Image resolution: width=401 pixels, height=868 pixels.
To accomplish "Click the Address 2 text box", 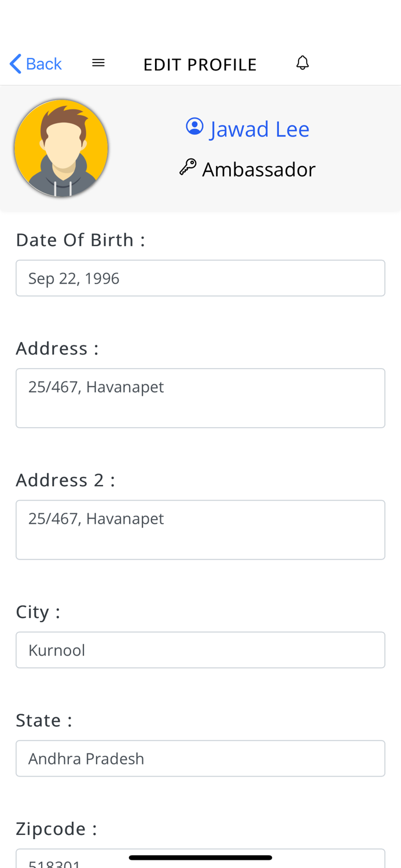I will [x=200, y=529].
